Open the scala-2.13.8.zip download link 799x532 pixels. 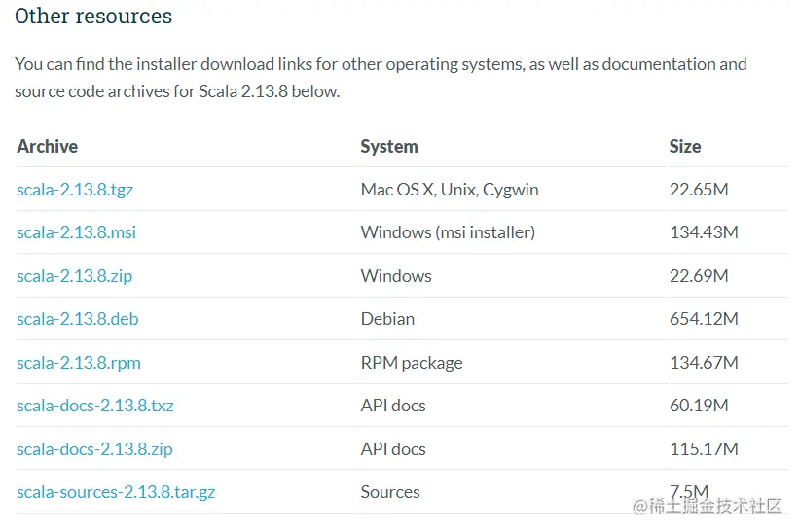coord(74,276)
